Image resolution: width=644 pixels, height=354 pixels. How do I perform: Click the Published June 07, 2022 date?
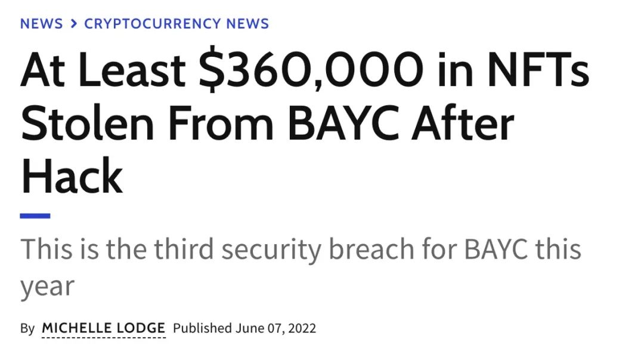[244, 328]
